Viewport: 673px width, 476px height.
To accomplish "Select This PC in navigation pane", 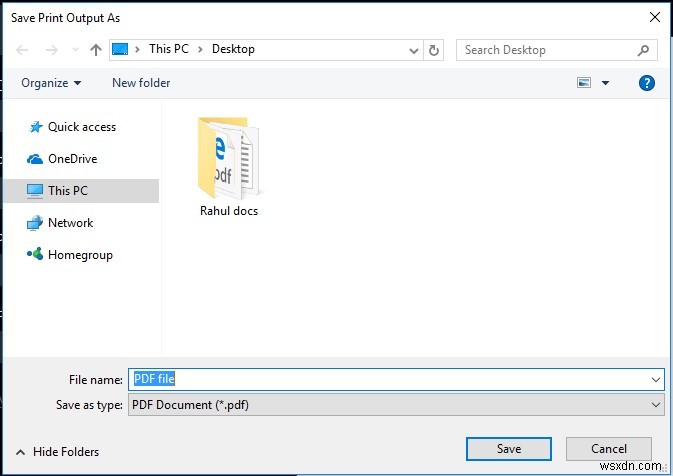I will click(x=82, y=191).
